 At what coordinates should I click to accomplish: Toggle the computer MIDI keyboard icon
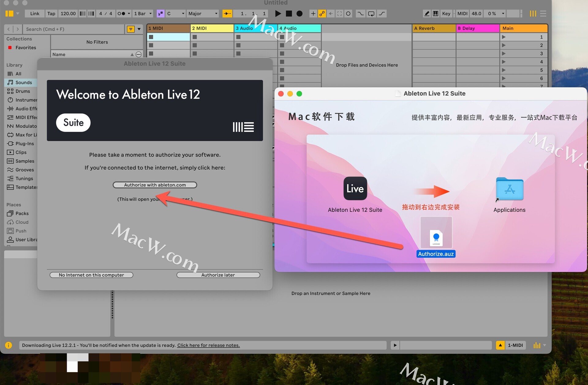tap(435, 13)
